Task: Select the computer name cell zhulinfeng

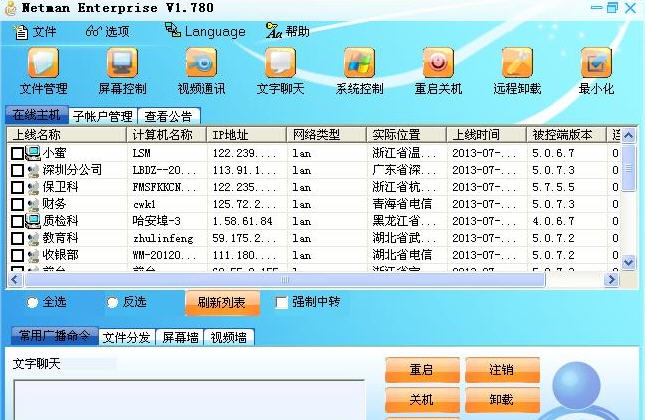Action: [x=163, y=239]
